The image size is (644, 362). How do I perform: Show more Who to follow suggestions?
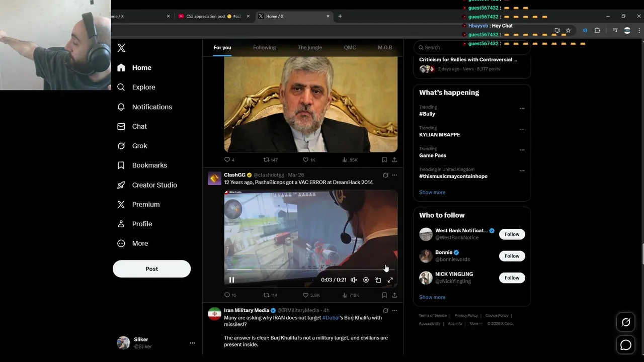pos(432,297)
